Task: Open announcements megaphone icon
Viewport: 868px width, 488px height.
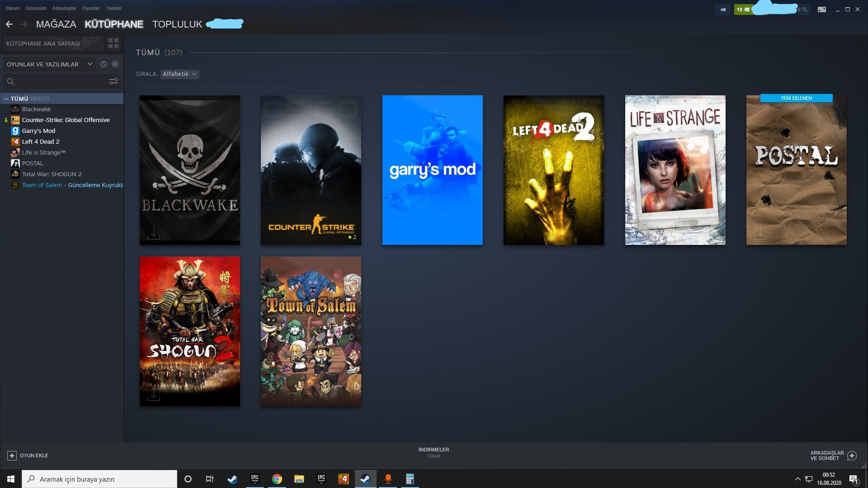Action: tap(723, 9)
